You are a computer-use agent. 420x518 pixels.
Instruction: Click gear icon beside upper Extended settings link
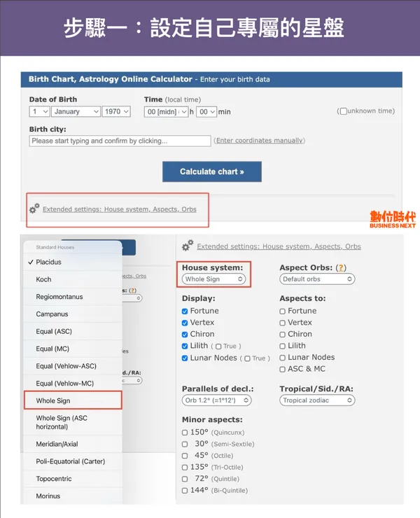point(34,209)
